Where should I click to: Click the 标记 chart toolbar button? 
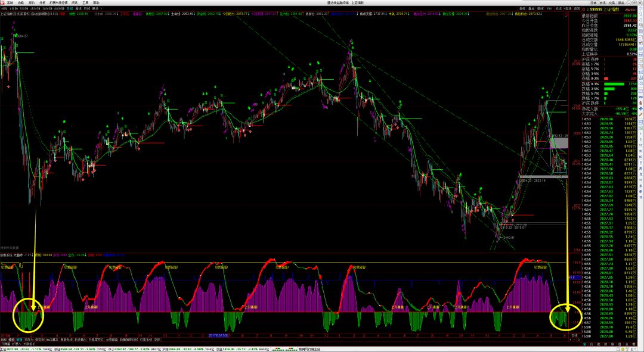click(559, 8)
